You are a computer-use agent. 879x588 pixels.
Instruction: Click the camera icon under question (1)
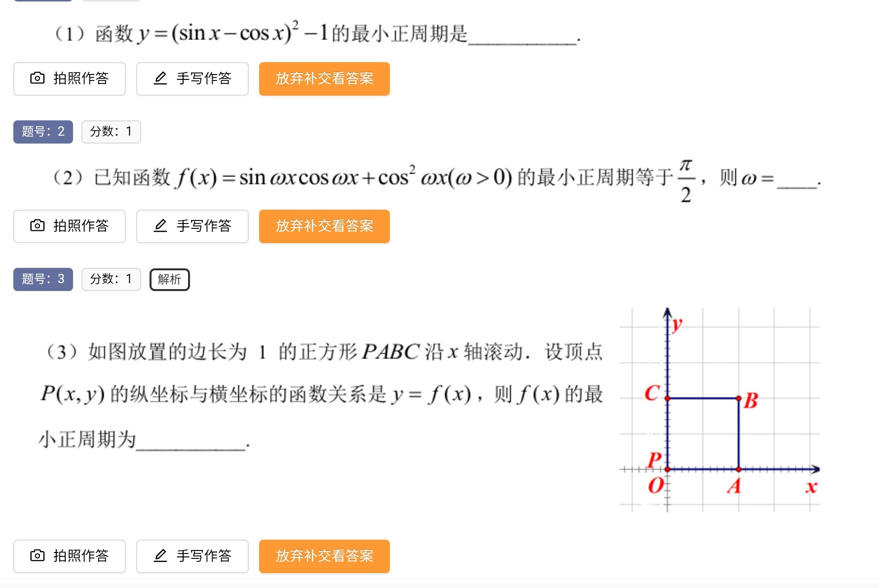click(x=38, y=78)
